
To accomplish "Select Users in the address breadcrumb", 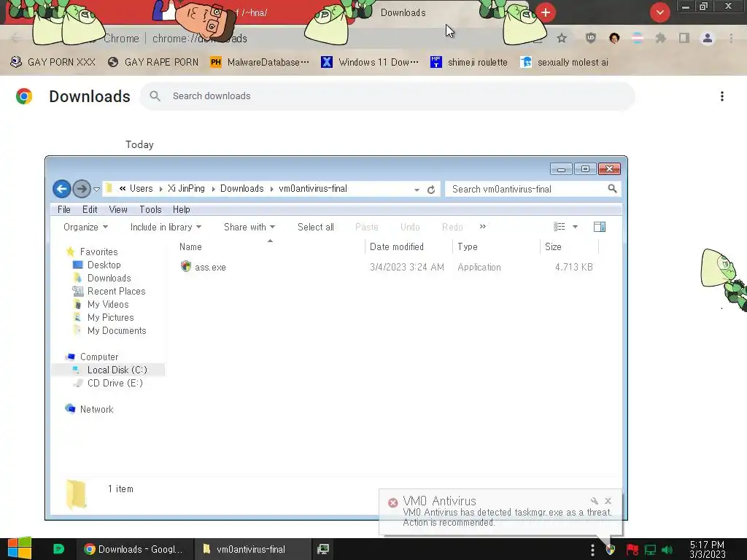I will click(x=141, y=189).
